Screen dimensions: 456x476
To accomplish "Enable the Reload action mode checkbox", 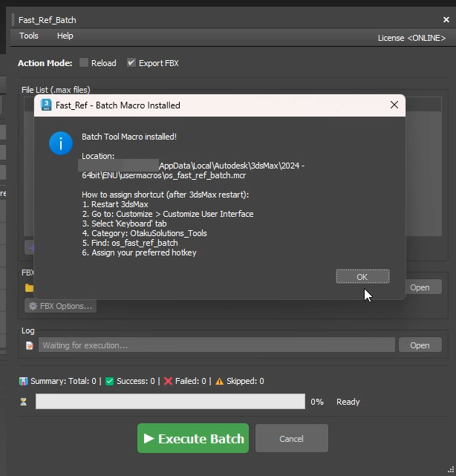I will pyautogui.click(x=84, y=63).
